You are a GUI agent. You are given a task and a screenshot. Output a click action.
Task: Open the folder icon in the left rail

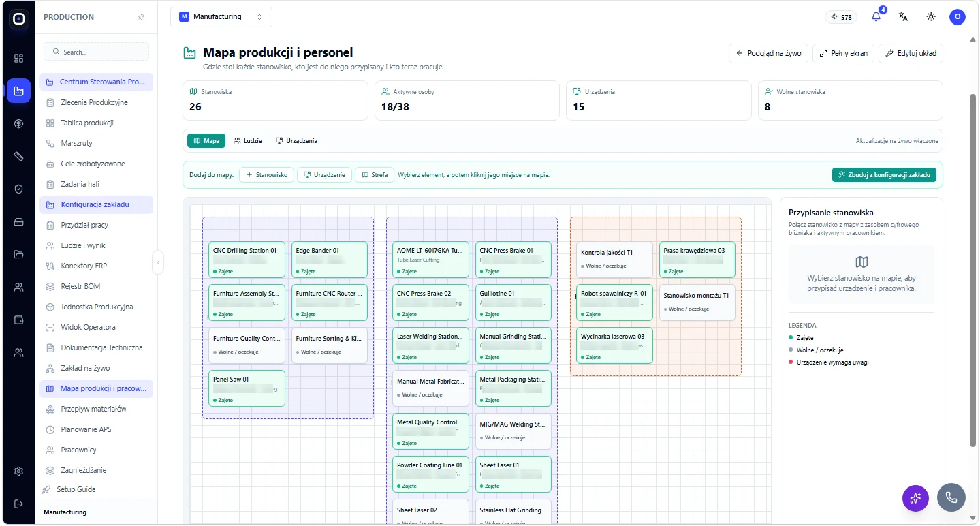(18, 254)
